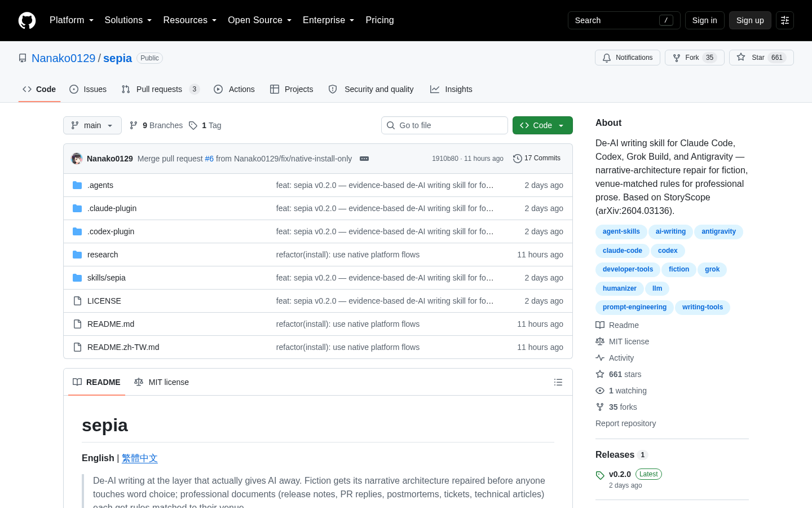The height and width of the screenshot is (508, 812).
Task: View the 1 watching link
Action: coord(621,391)
